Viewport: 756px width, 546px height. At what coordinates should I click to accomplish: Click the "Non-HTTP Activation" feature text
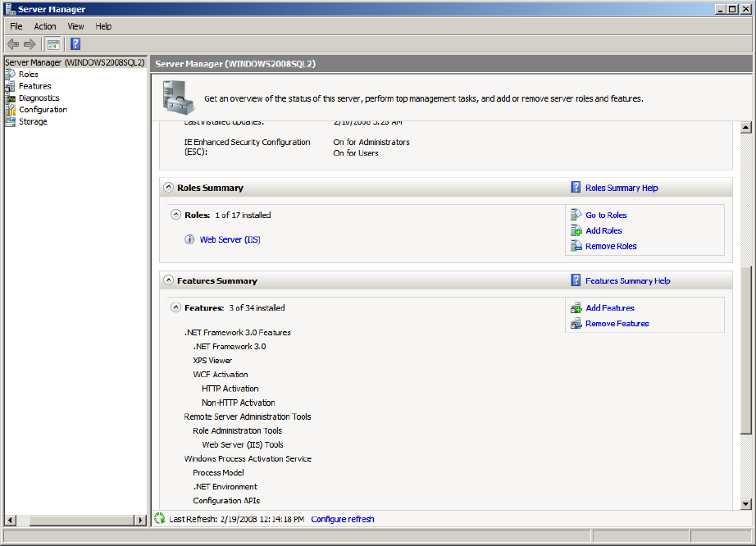click(x=238, y=403)
